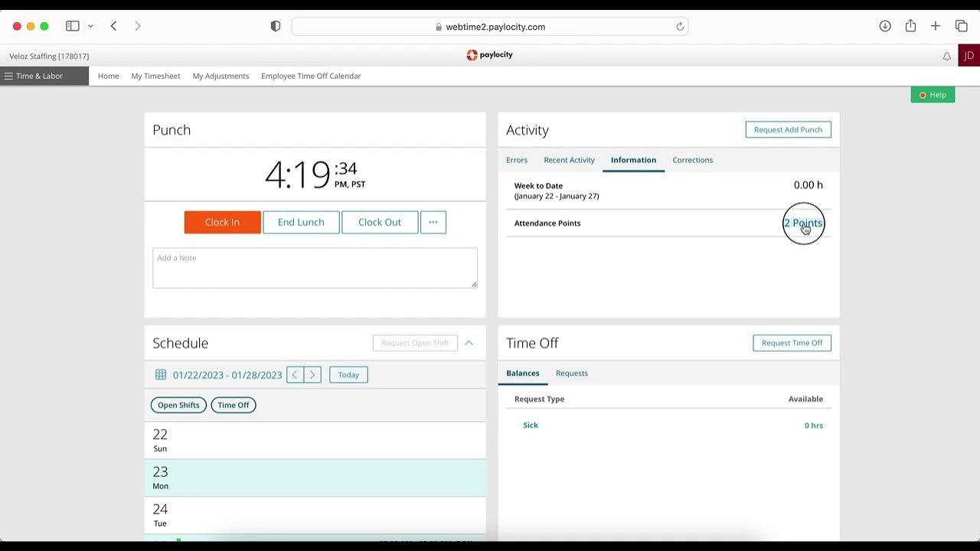This screenshot has height=551, width=980.
Task: Go back with the browser back arrow
Action: (x=113, y=26)
